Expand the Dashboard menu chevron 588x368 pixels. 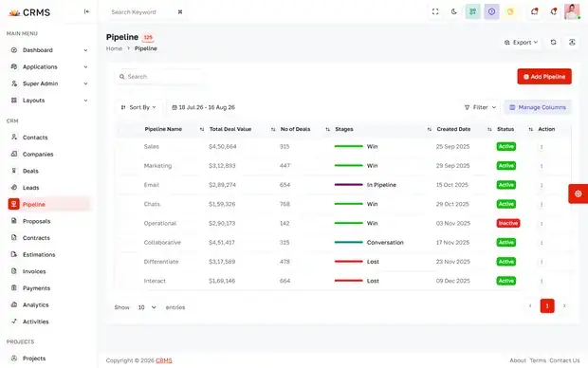[85, 50]
